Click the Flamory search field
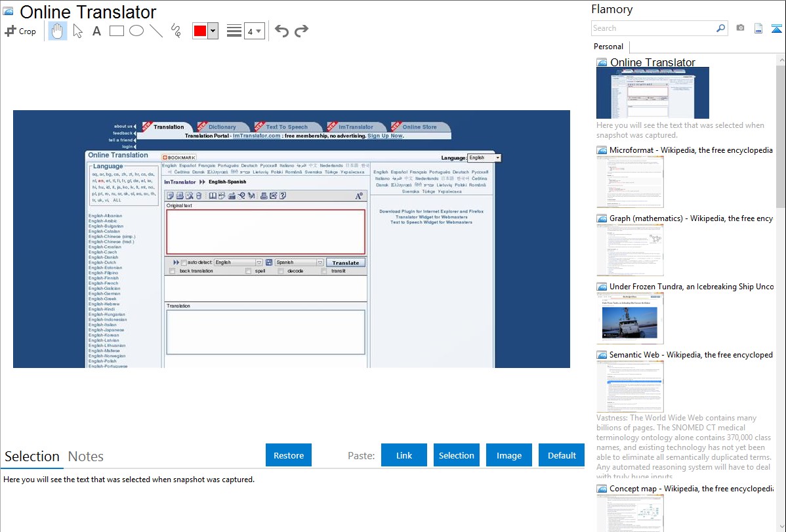The width and height of the screenshot is (786, 532). tap(653, 28)
